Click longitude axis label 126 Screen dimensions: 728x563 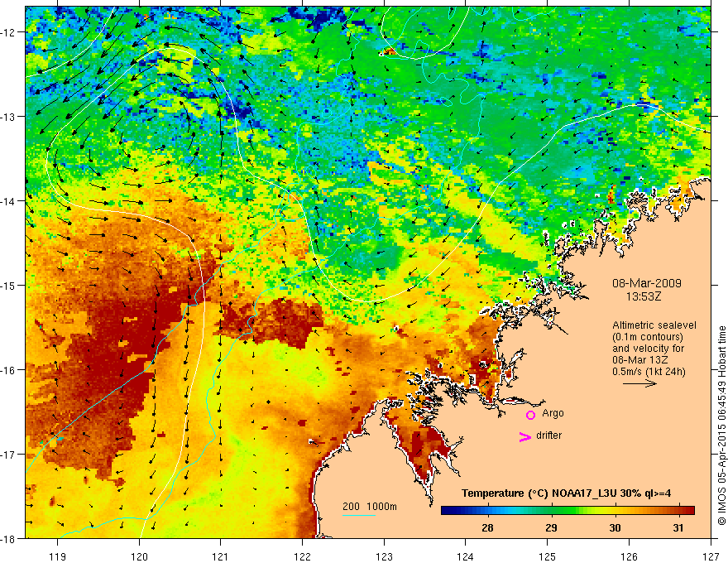pyautogui.click(x=629, y=557)
